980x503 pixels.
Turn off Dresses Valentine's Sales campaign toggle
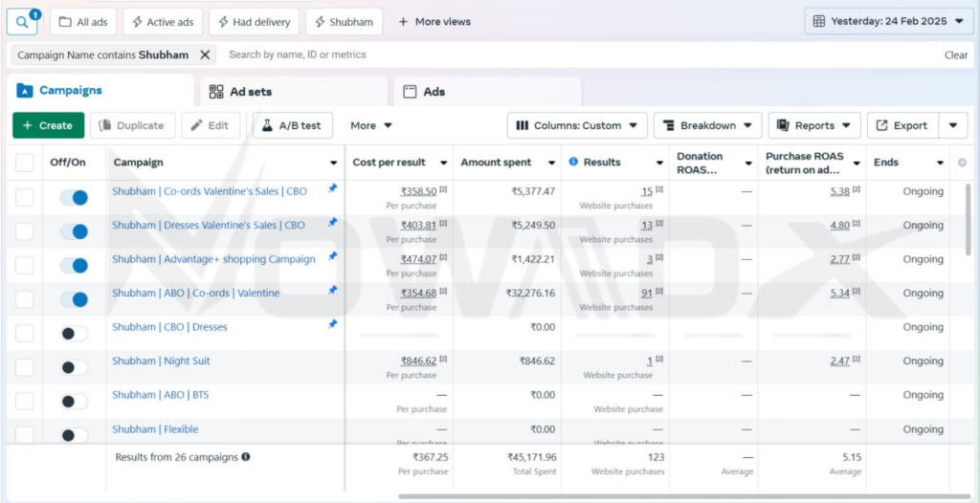click(x=74, y=231)
